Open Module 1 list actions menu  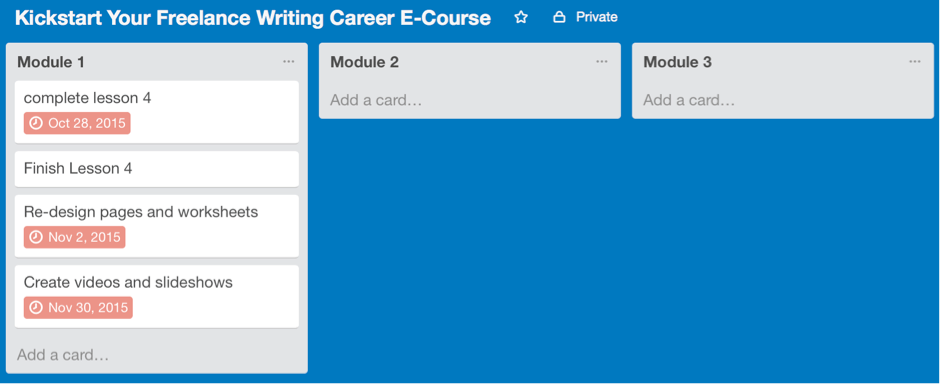[289, 62]
